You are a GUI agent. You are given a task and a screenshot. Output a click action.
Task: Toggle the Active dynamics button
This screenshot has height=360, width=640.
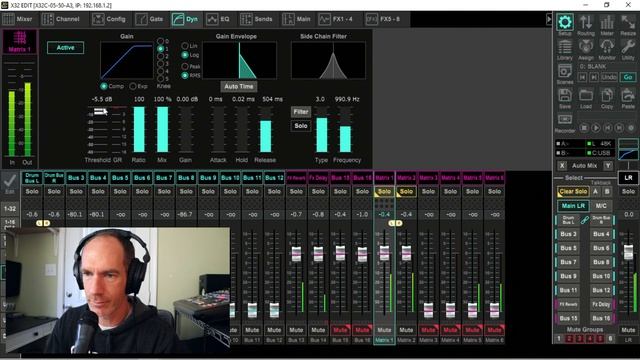65,48
